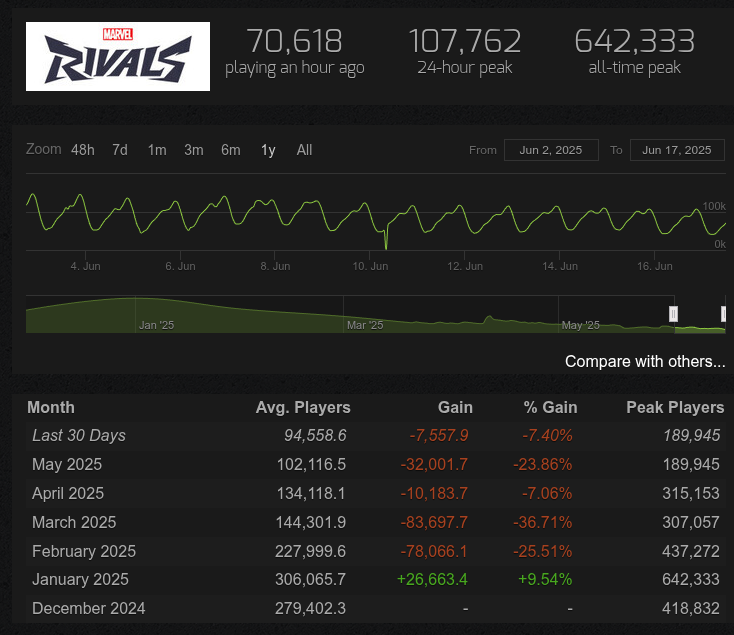Set chart zoom to 3m
734x635 pixels.
194,150
